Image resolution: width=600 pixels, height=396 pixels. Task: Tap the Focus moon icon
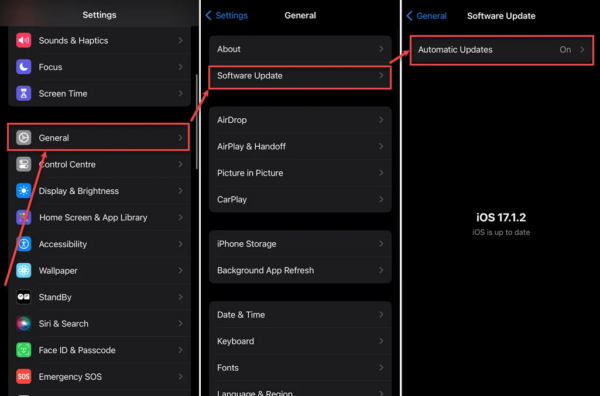point(24,67)
